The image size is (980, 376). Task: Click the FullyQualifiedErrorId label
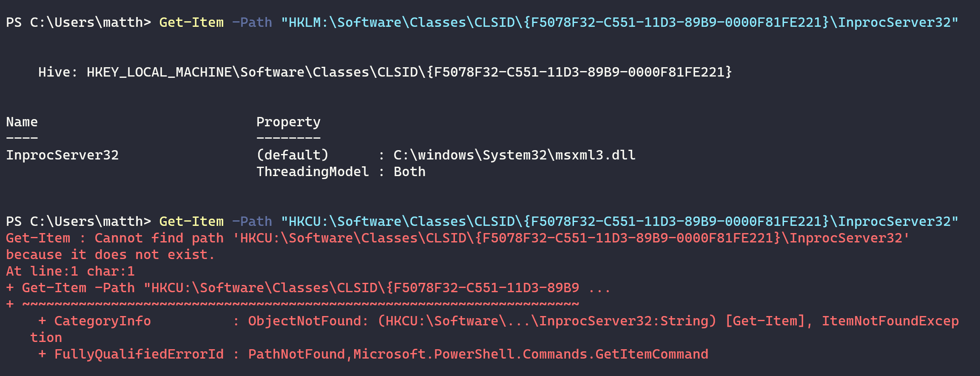point(139,354)
